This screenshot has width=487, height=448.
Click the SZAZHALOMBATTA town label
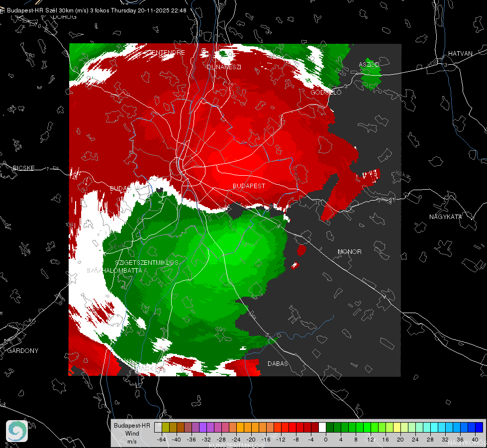pyautogui.click(x=114, y=270)
